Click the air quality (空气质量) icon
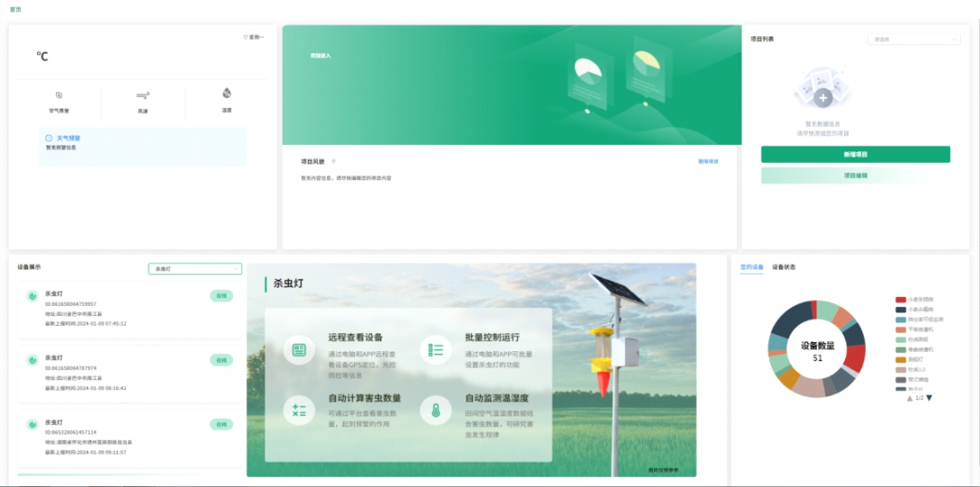This screenshot has width=980, height=487. [x=59, y=95]
